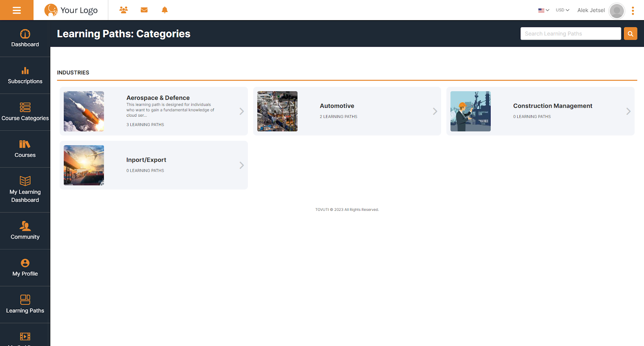This screenshot has height=346, width=644.
Task: Open Course Categories in the sidebar
Action: (x=25, y=112)
